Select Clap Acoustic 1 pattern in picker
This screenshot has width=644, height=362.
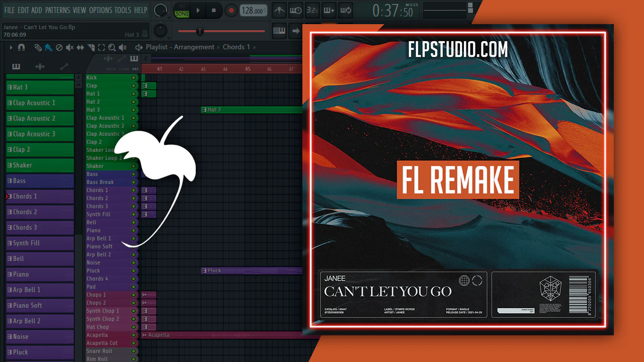coord(40,103)
